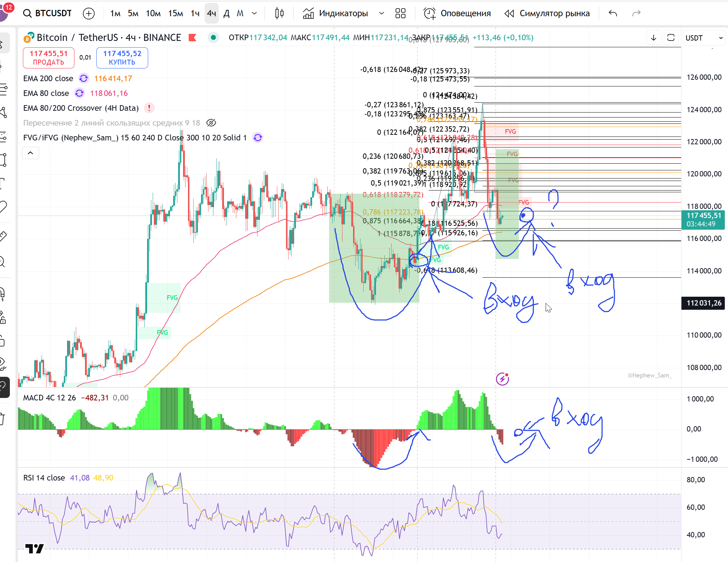Select the 15м interval
The height and width of the screenshot is (562, 728).
coord(175,13)
